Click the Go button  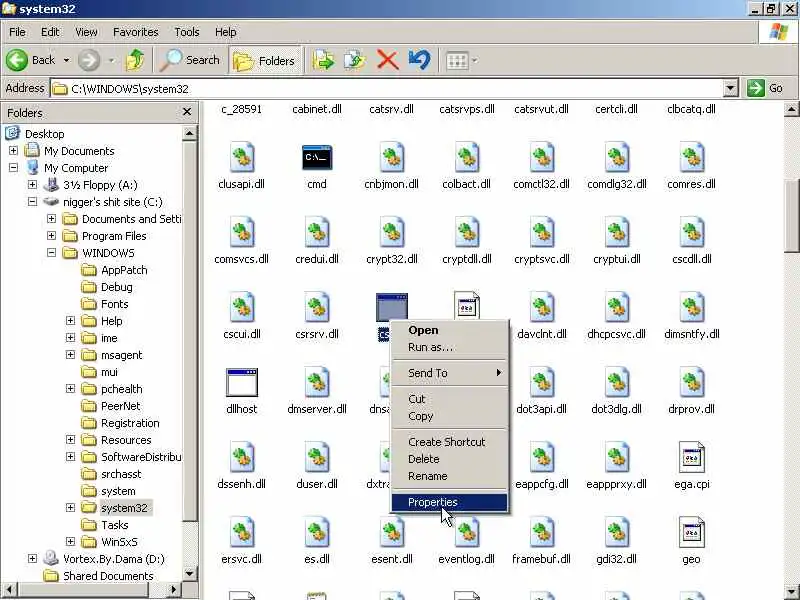click(765, 88)
